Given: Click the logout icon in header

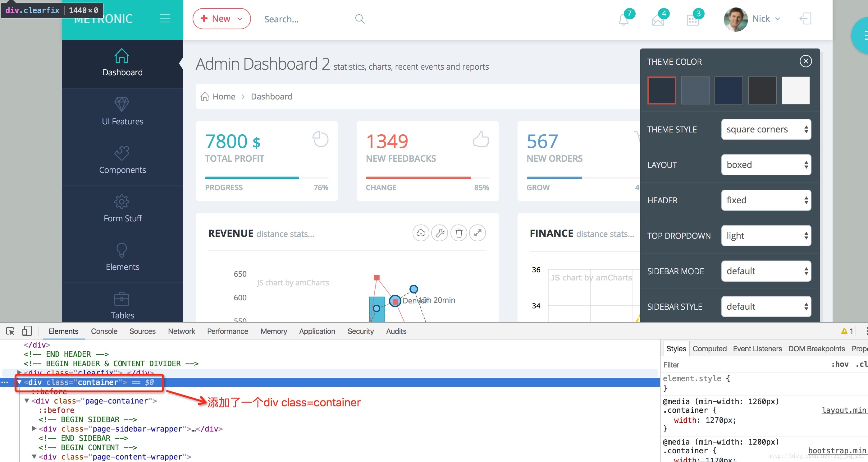Looking at the screenshot, I should (x=806, y=19).
